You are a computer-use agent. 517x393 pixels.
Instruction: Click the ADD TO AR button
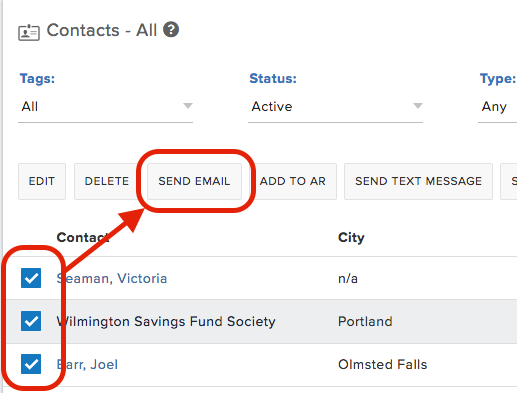[x=293, y=181]
